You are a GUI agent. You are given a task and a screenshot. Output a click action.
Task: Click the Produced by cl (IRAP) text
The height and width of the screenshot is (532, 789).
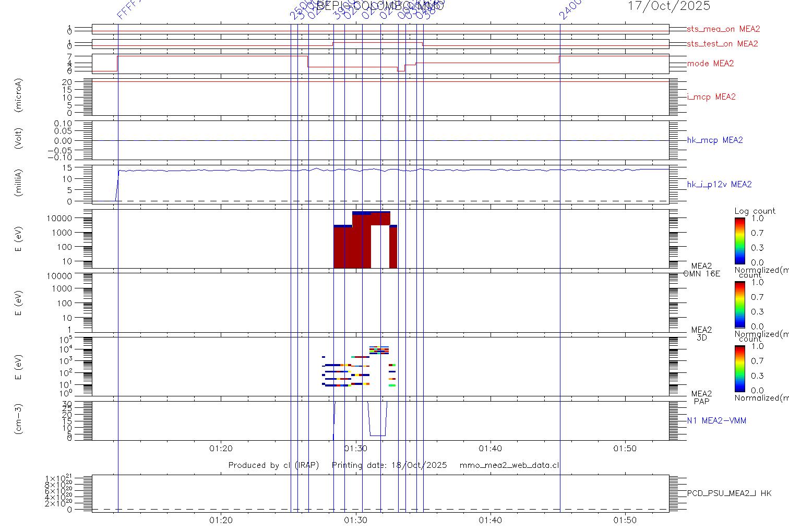tap(273, 465)
